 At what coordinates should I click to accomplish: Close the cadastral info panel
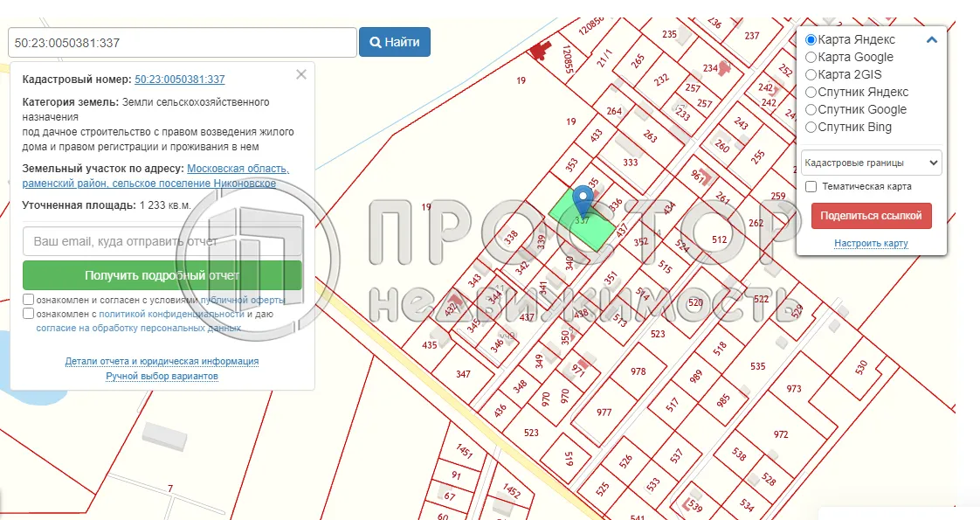301,75
